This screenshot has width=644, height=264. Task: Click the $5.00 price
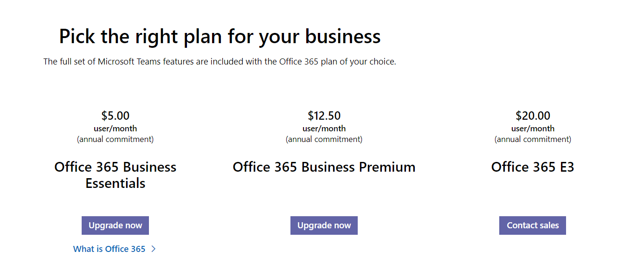pyautogui.click(x=115, y=116)
